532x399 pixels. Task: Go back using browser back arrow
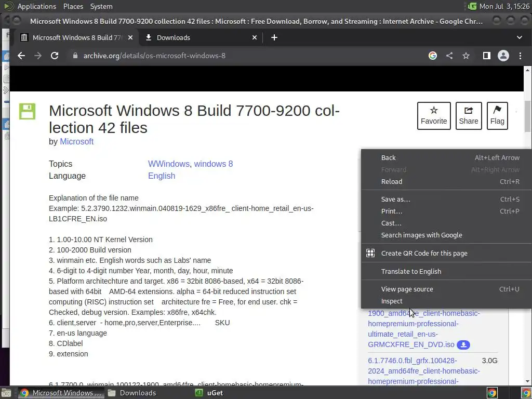(x=21, y=56)
